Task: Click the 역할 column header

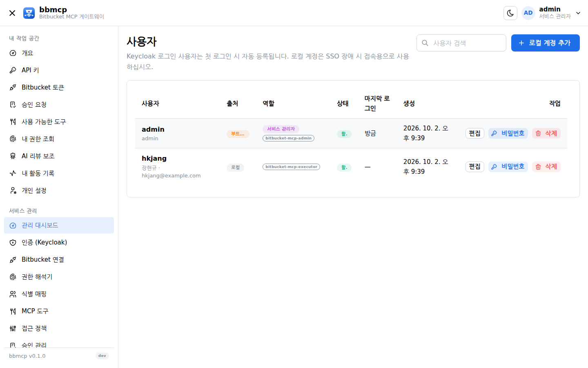Action: tap(269, 103)
